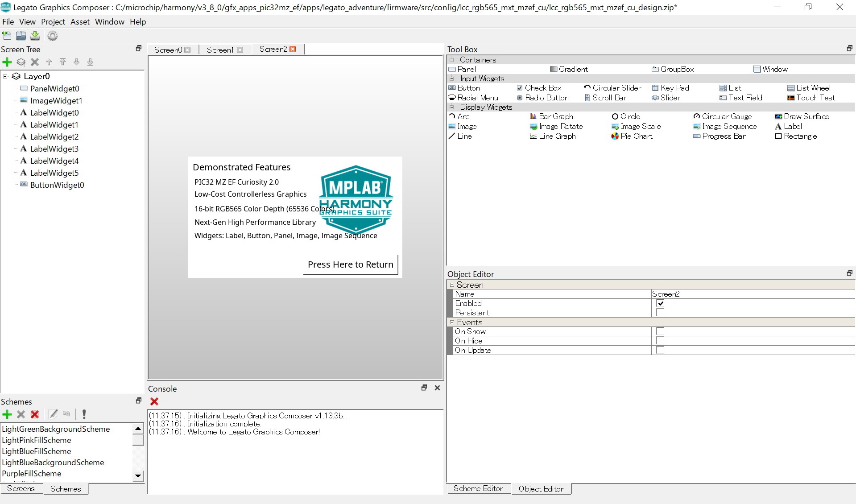This screenshot has width=856, height=504.
Task: Select the Progress Bar widget tool
Action: pos(720,136)
